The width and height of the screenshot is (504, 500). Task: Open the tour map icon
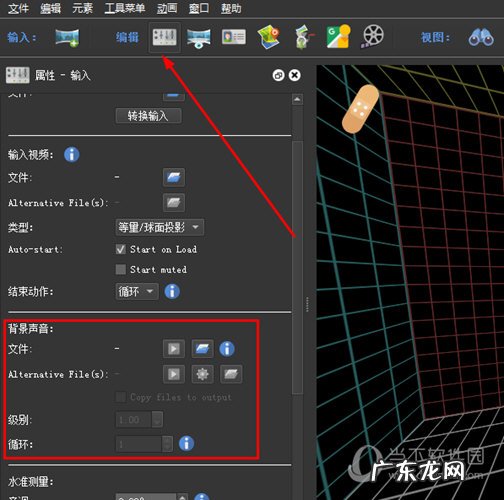coord(269,37)
